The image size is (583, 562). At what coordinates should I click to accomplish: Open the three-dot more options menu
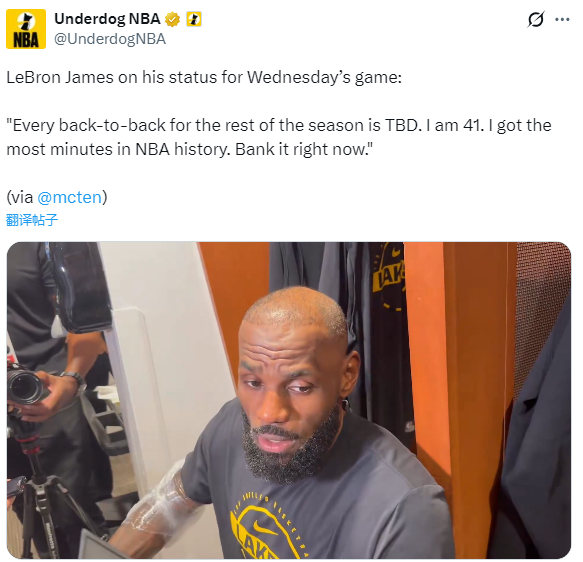click(562, 19)
